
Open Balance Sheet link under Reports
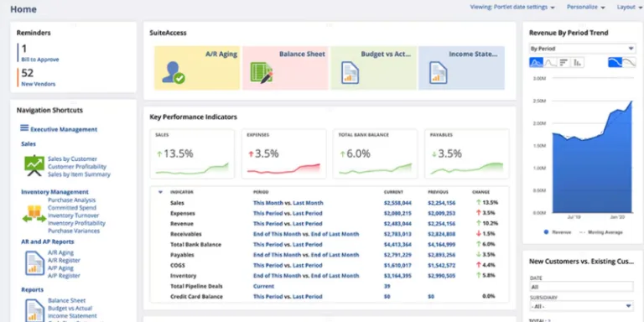point(66,301)
